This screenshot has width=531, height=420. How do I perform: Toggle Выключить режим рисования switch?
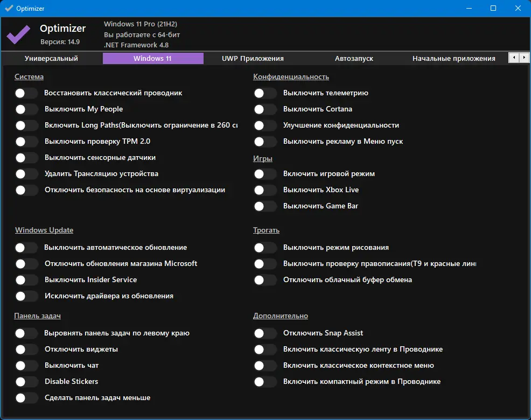click(x=265, y=248)
